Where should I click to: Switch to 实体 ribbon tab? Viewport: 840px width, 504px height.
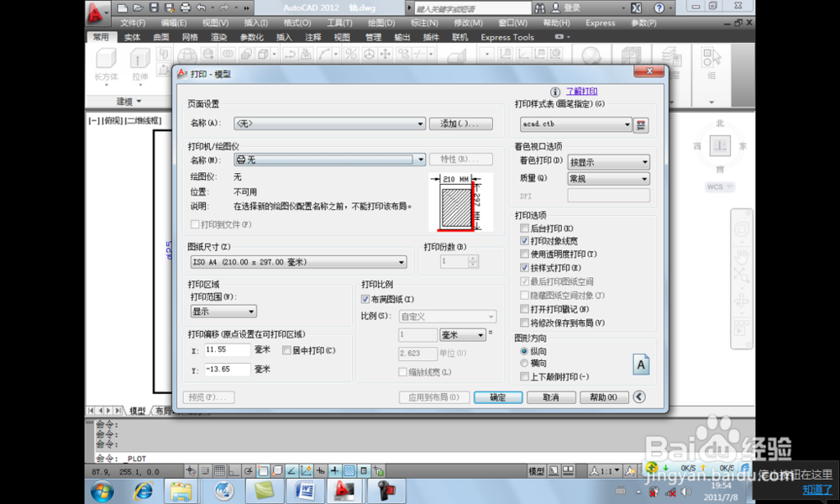point(132,37)
